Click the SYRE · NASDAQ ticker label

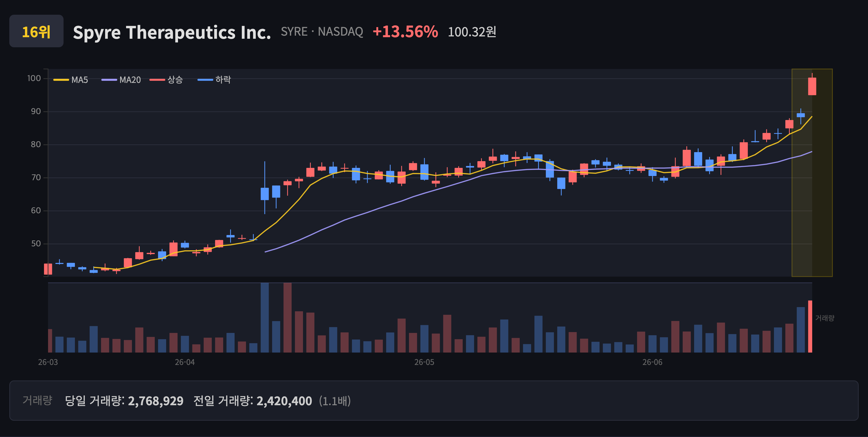click(x=322, y=32)
